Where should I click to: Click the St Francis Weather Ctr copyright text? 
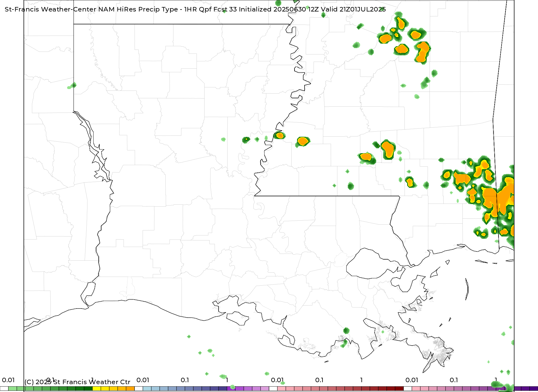click(x=77, y=382)
